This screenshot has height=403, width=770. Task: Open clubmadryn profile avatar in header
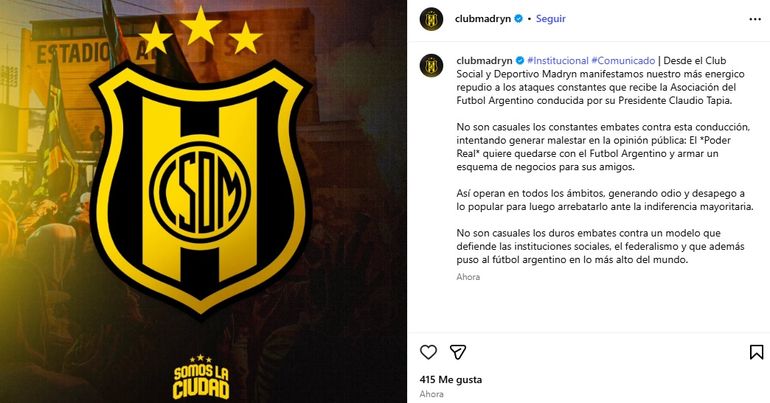[x=431, y=19]
